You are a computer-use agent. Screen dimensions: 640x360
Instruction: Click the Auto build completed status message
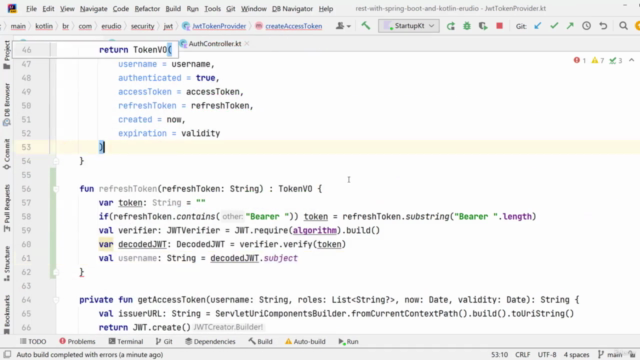(90, 355)
